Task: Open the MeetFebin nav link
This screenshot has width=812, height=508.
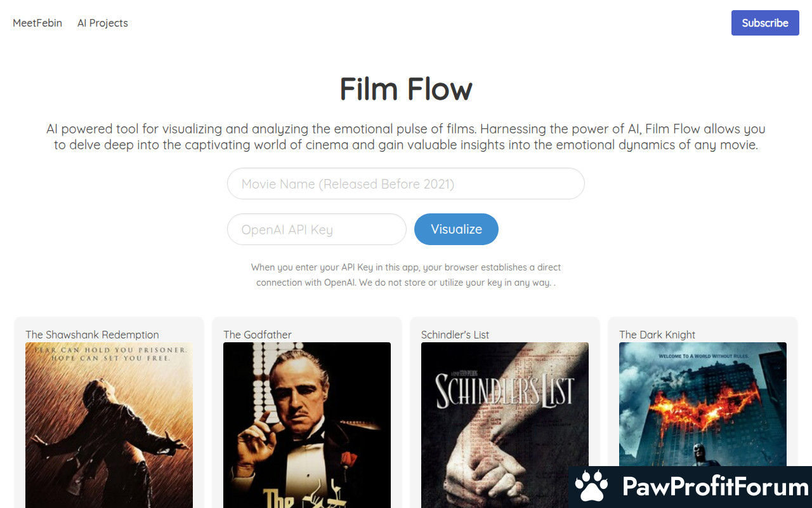Action: point(37,23)
